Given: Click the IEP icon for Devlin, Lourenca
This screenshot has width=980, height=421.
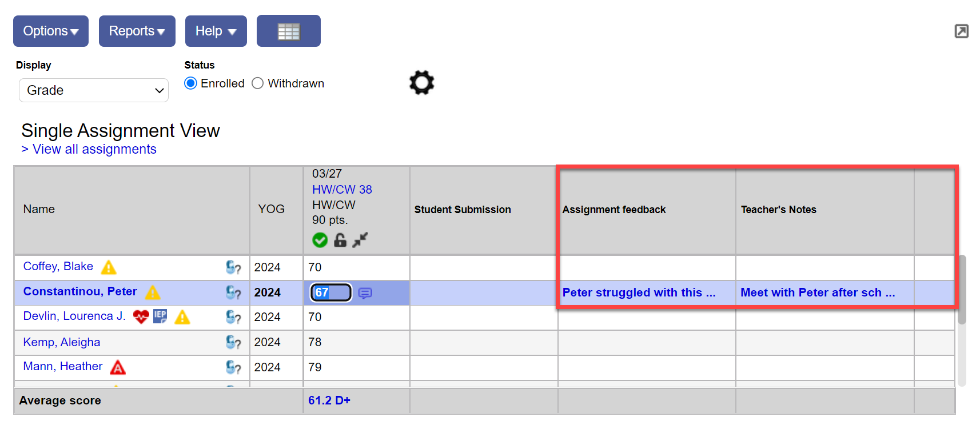Looking at the screenshot, I should pyautogui.click(x=160, y=316).
